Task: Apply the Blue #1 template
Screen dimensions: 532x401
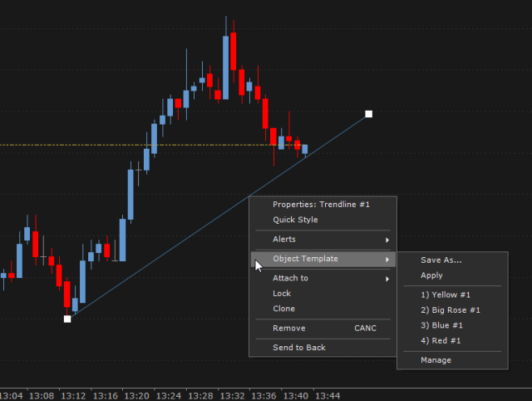Action: (441, 325)
